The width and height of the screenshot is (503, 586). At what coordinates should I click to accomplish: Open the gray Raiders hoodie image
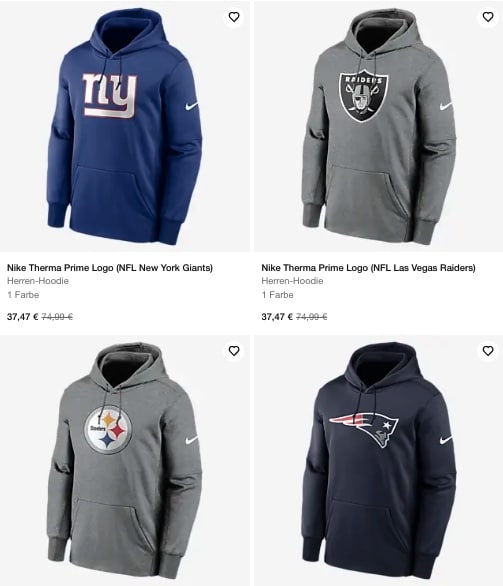click(379, 126)
